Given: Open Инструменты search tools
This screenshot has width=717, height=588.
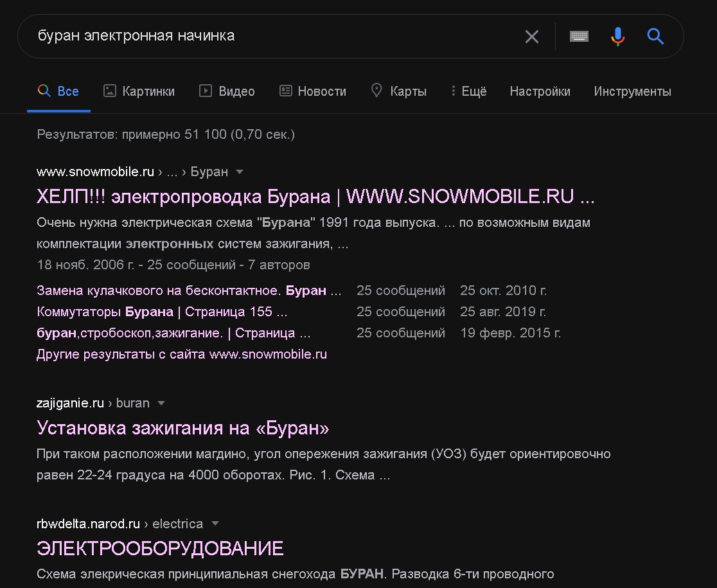Looking at the screenshot, I should 632,91.
